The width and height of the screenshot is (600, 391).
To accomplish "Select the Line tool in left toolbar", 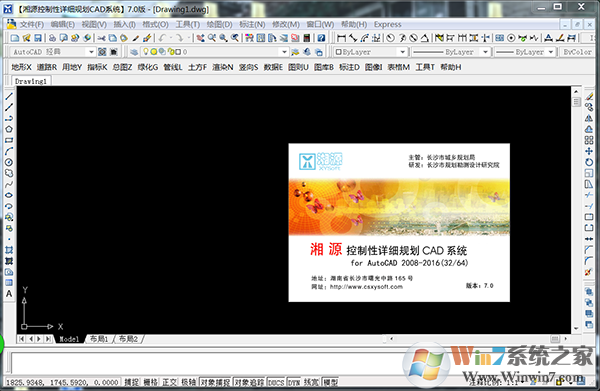I will pyautogui.click(x=9, y=96).
